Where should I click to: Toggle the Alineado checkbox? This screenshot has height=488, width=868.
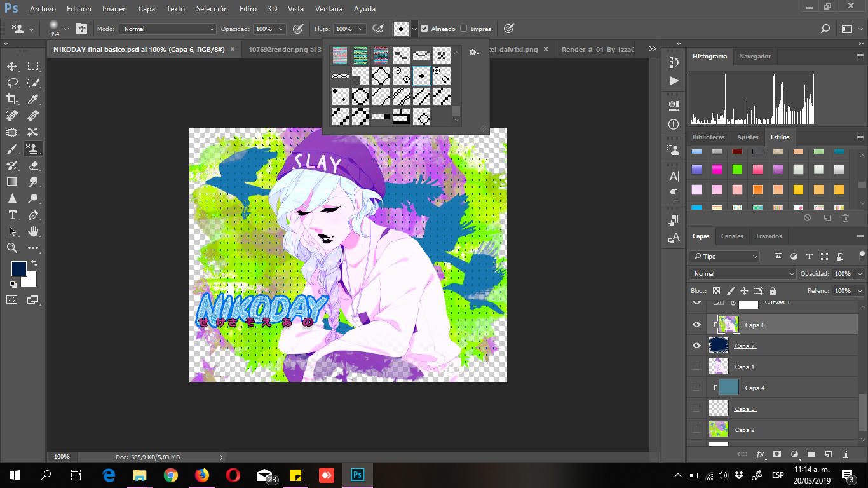click(424, 29)
